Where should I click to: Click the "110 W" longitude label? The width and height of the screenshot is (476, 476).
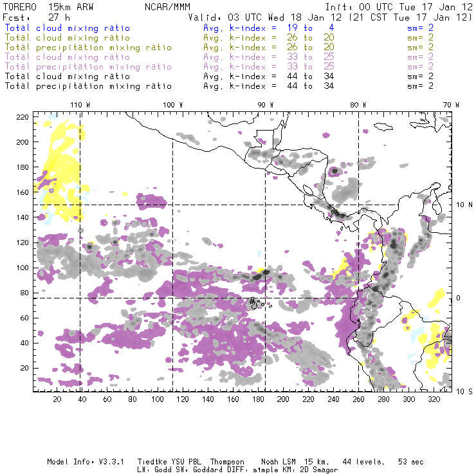click(x=80, y=105)
